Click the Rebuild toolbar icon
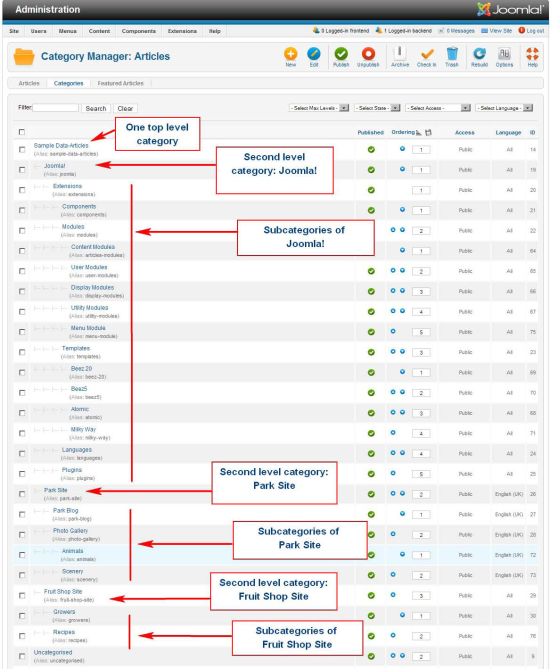 click(479, 54)
